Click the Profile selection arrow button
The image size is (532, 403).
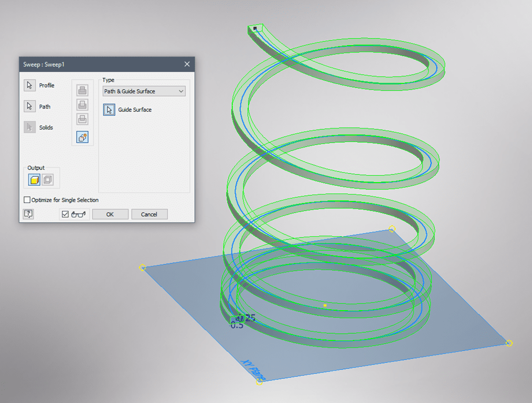[30, 86]
